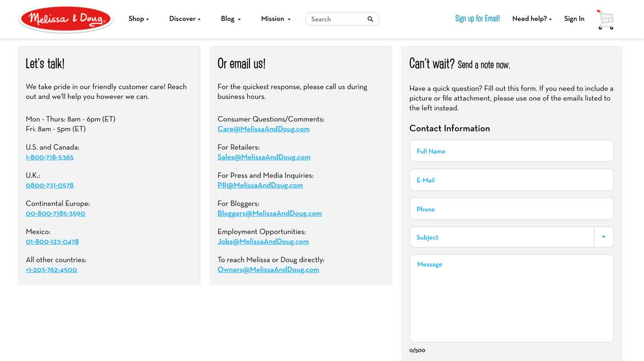The width and height of the screenshot is (644, 361).
Task: Click the Subject dropdown arrow
Action: tap(603, 237)
